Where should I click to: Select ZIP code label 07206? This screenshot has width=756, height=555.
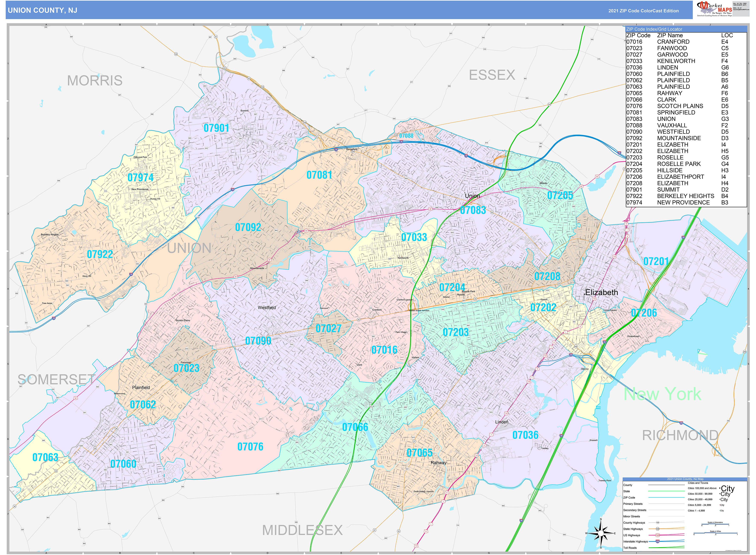[x=644, y=313]
